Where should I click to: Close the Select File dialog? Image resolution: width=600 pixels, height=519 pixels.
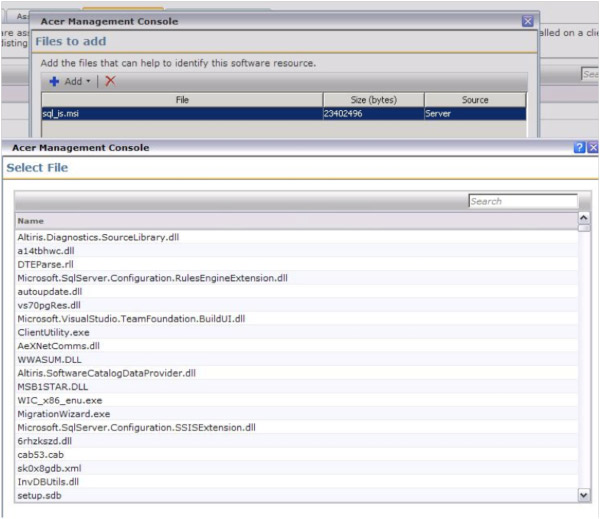pyautogui.click(x=593, y=147)
